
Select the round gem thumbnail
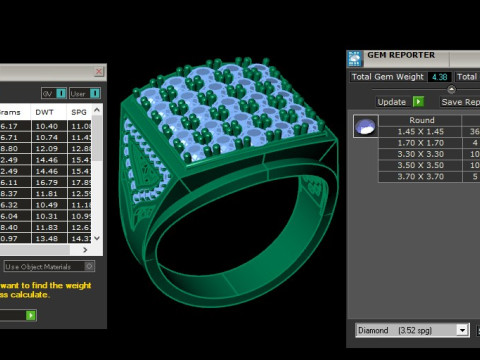pos(366,126)
